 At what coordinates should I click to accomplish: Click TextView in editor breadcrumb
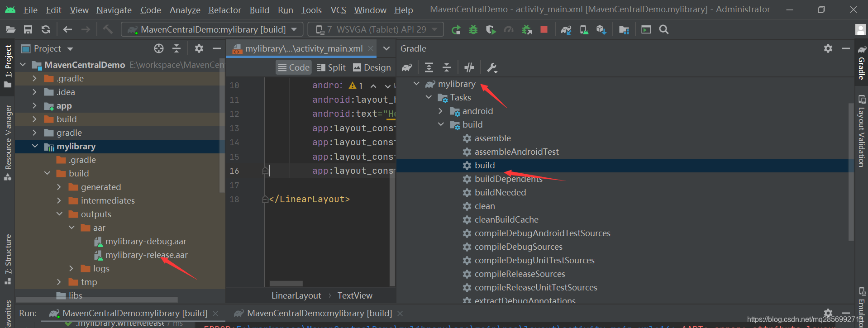point(355,295)
